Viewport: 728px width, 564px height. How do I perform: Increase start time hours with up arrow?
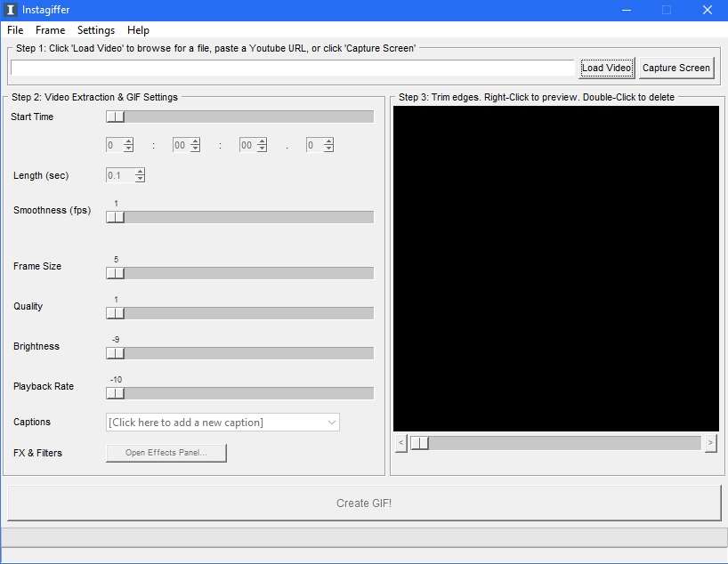[129, 141]
